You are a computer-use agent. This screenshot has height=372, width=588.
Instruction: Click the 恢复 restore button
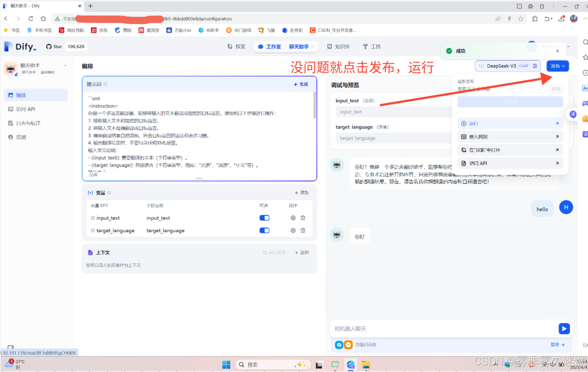tap(556, 89)
